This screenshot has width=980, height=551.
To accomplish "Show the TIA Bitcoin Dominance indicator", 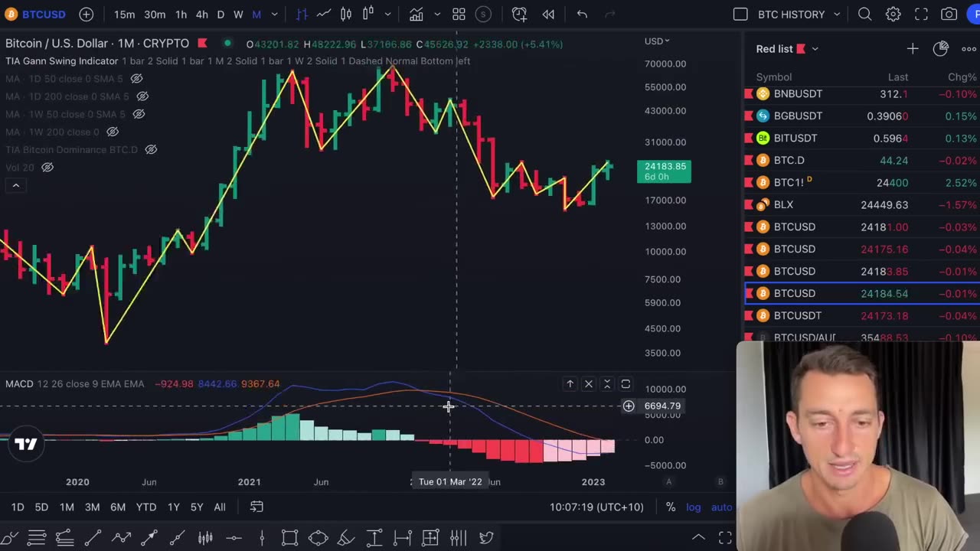I will [151, 149].
